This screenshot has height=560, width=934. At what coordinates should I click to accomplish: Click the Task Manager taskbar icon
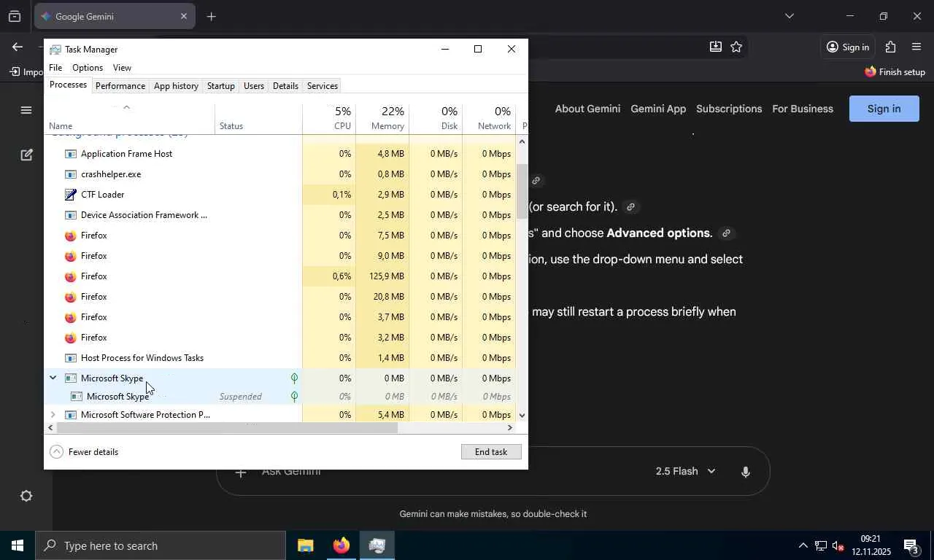(377, 545)
